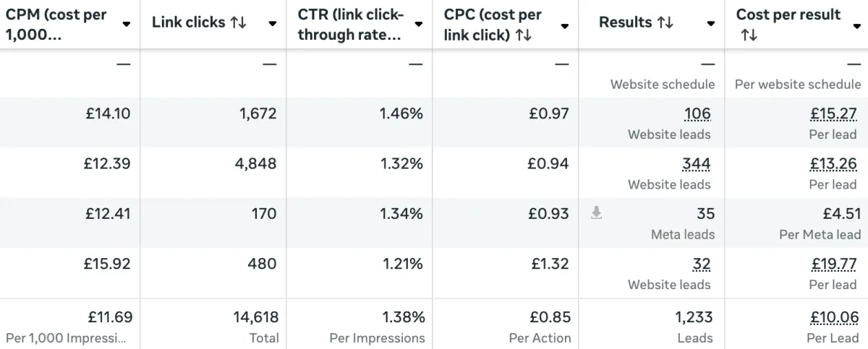The image size is (868, 349).
Task: Click the £10.06 total cost per lead
Action: pyautogui.click(x=834, y=317)
